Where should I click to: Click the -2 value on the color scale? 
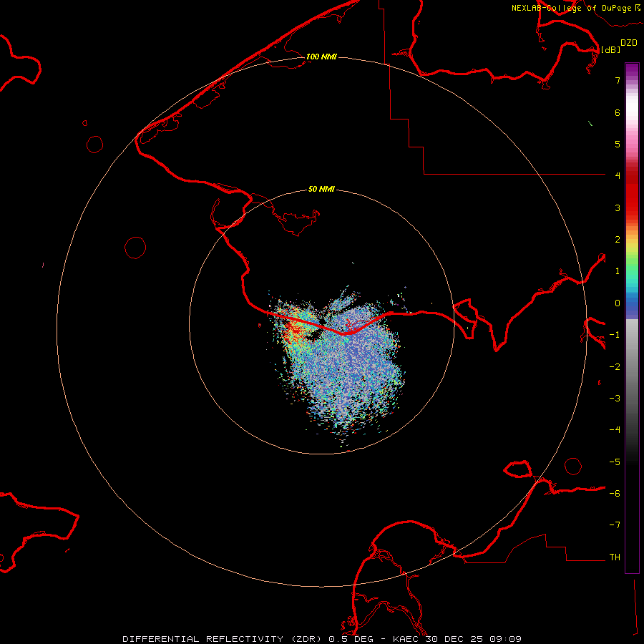pyautogui.click(x=615, y=367)
